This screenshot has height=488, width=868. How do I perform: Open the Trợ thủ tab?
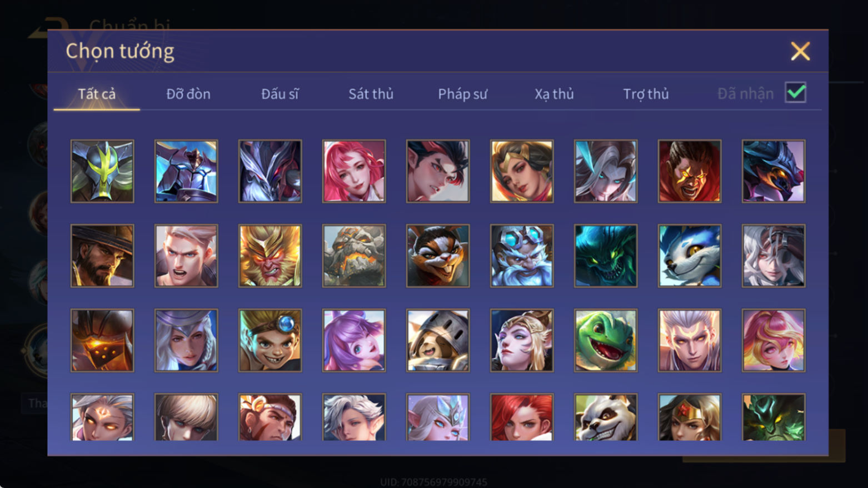tap(646, 94)
